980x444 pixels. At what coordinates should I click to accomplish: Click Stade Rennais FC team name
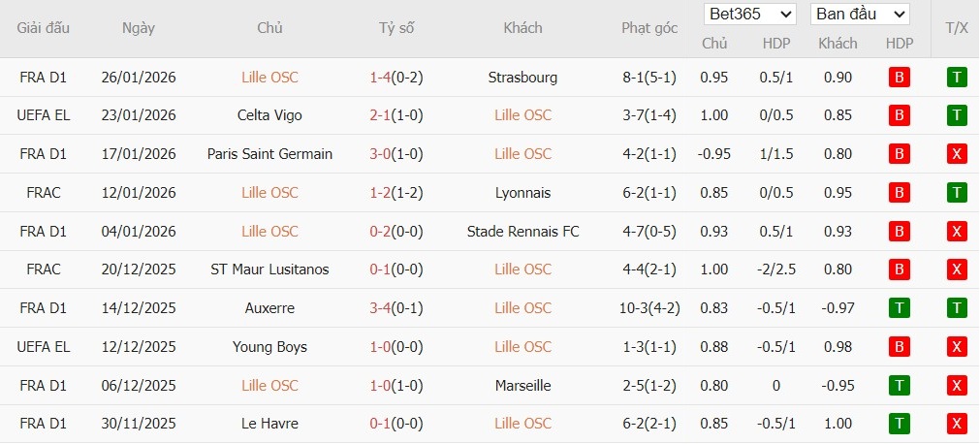click(x=522, y=232)
